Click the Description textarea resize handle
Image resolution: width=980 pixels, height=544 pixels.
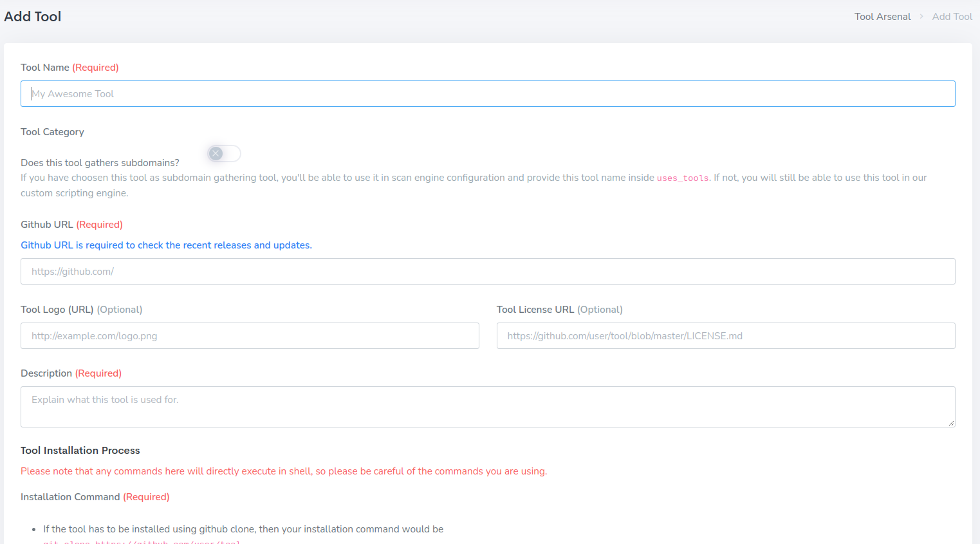point(951,423)
